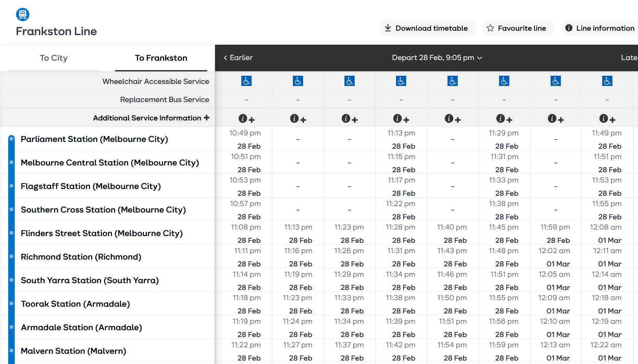The image size is (638, 364).
Task: Switch to the To City tab
Action: (54, 58)
